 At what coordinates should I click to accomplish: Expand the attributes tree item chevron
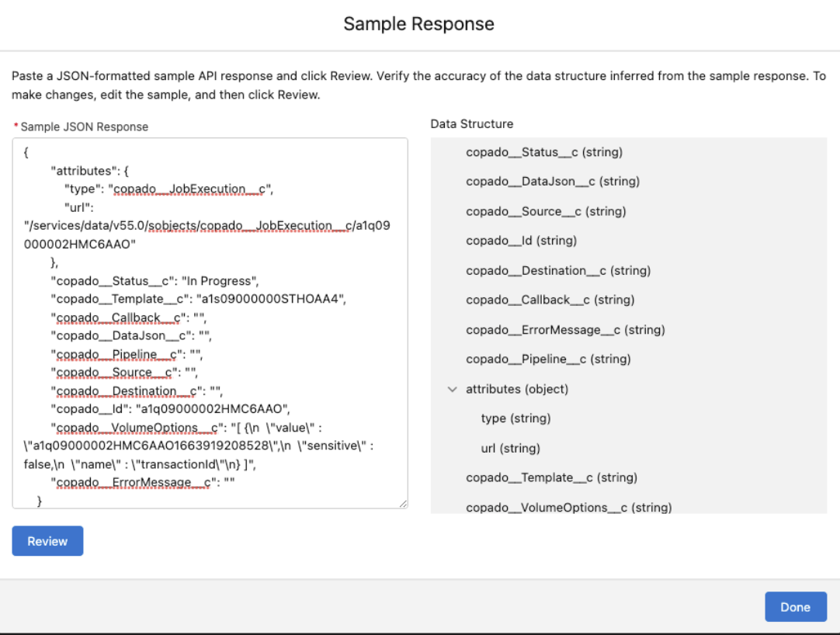453,389
